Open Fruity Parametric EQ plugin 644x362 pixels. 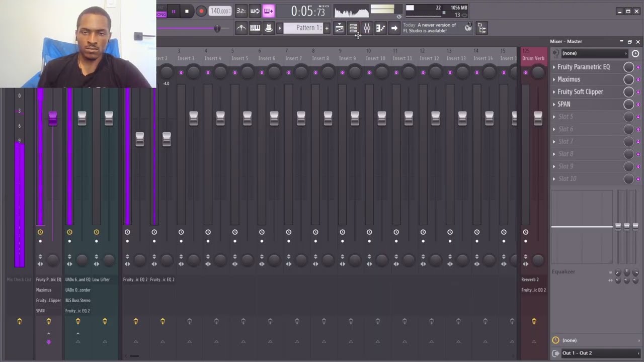584,67
